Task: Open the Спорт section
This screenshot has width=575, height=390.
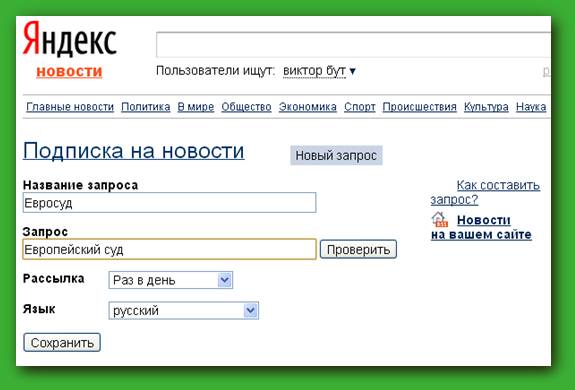Action: [360, 107]
